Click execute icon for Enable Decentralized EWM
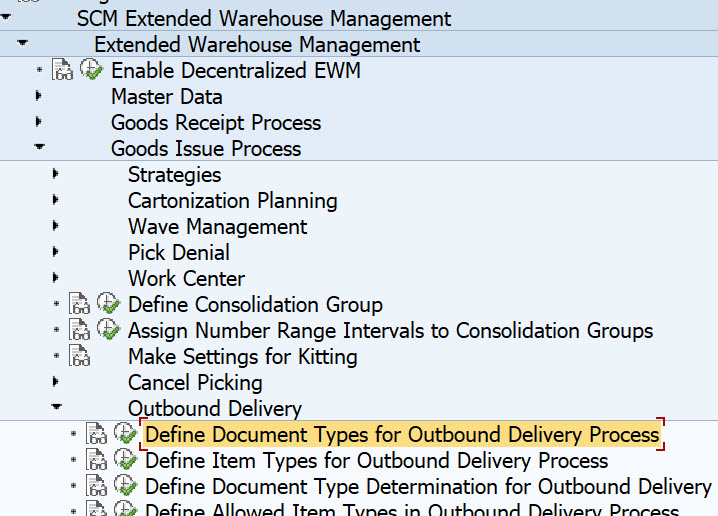This screenshot has width=718, height=516. pos(91,71)
